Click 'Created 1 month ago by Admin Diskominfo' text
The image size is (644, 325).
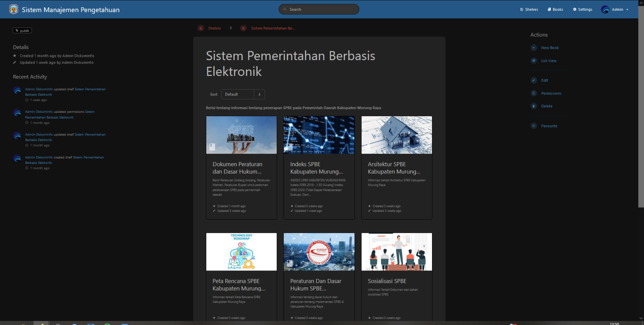pyautogui.click(x=57, y=56)
